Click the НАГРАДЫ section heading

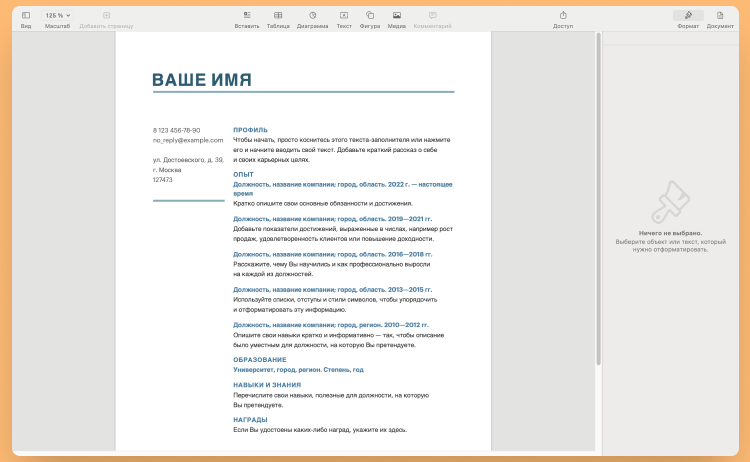(x=250, y=419)
